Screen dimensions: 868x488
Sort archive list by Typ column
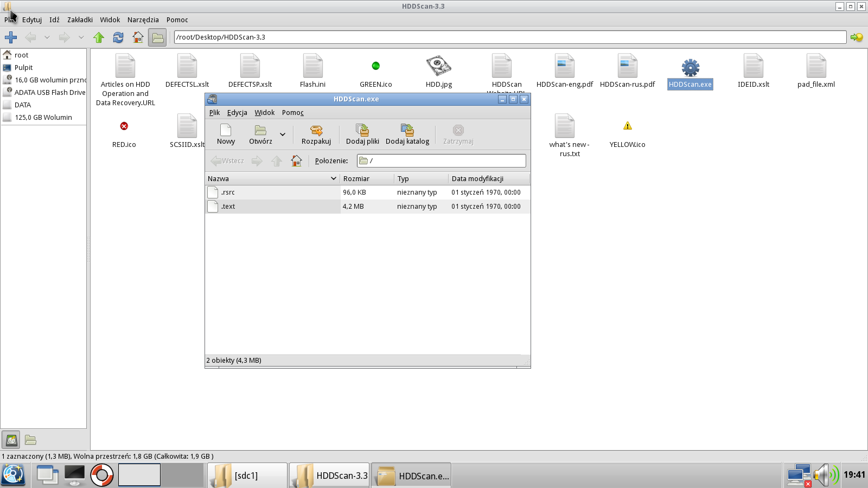422,178
